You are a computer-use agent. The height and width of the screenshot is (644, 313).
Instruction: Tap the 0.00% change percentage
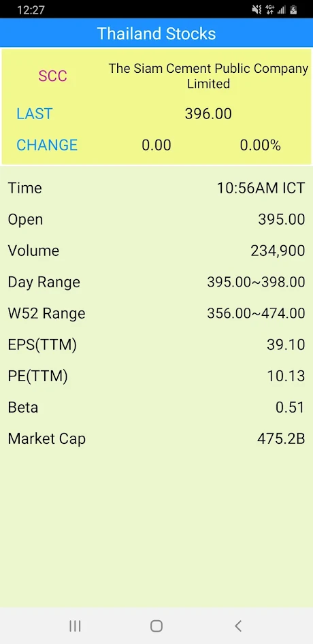pyautogui.click(x=261, y=145)
